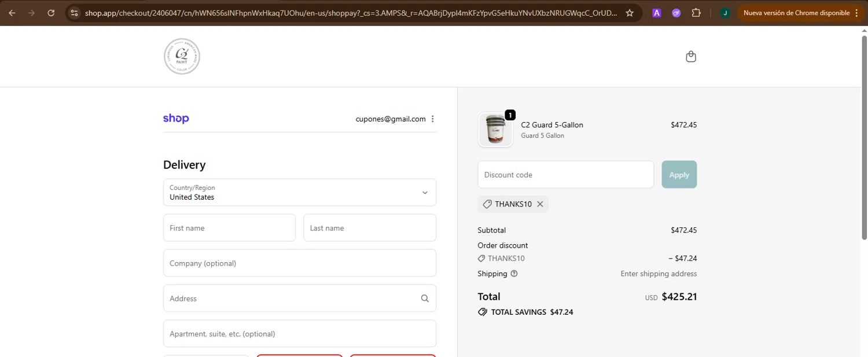Screen dimensions: 868x357
Task: Open the Shipping help question icon
Action: tap(514, 274)
